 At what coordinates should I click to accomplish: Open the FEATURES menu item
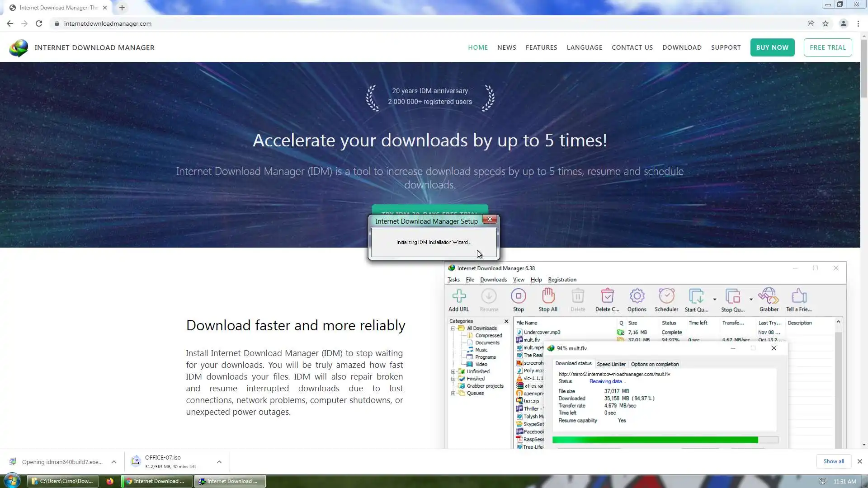541,47
